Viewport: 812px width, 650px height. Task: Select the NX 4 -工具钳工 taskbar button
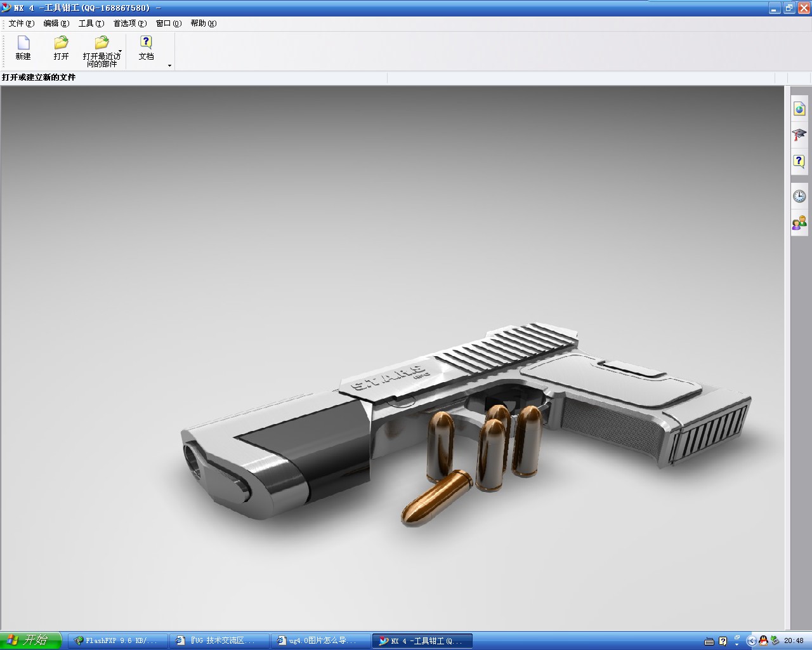422,641
